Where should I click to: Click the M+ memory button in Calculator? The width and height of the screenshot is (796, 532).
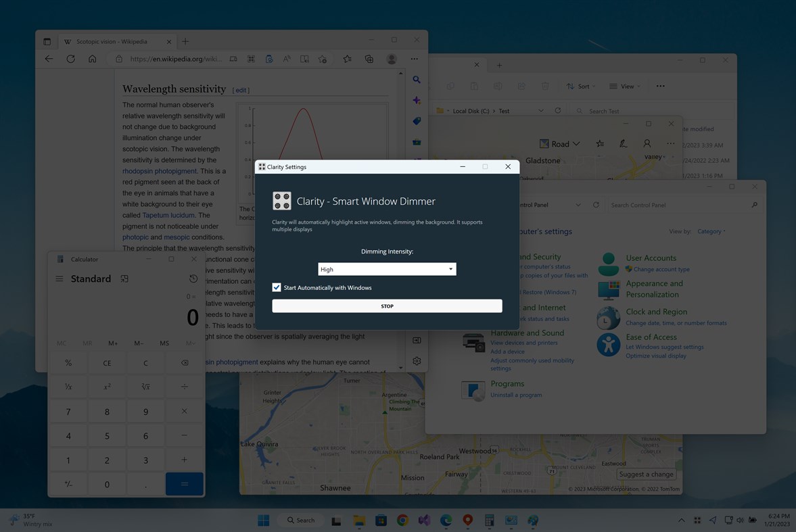click(x=113, y=343)
